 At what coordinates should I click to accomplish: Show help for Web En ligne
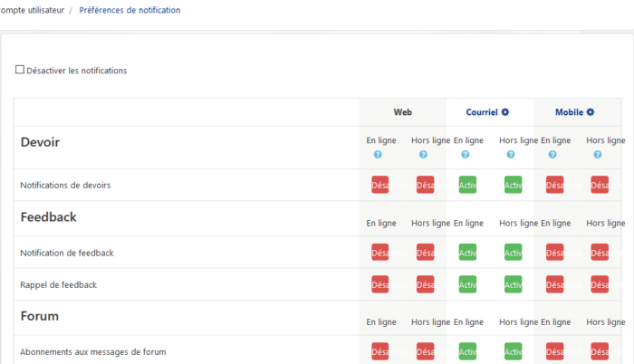[378, 155]
